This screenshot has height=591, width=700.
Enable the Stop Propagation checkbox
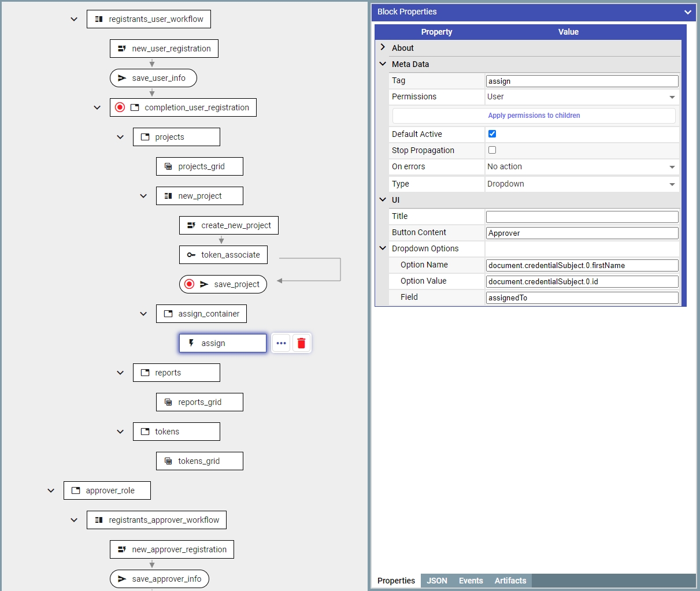pyautogui.click(x=492, y=150)
